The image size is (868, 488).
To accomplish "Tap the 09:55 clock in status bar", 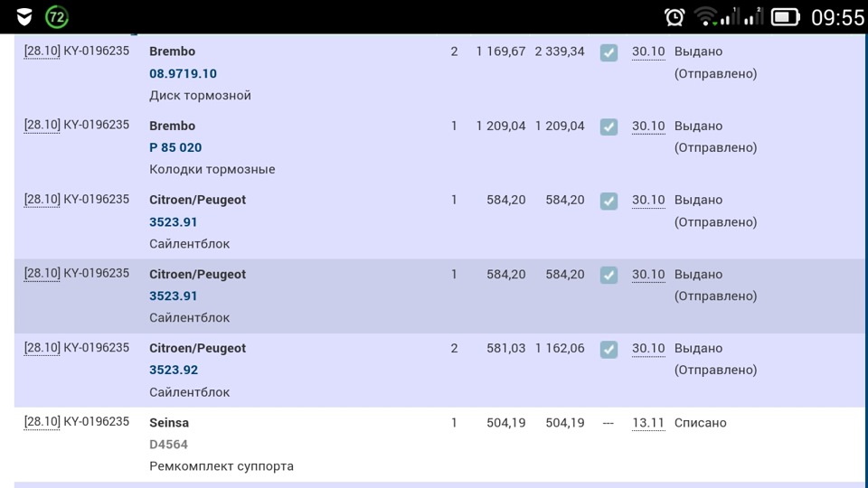I will tap(837, 17).
